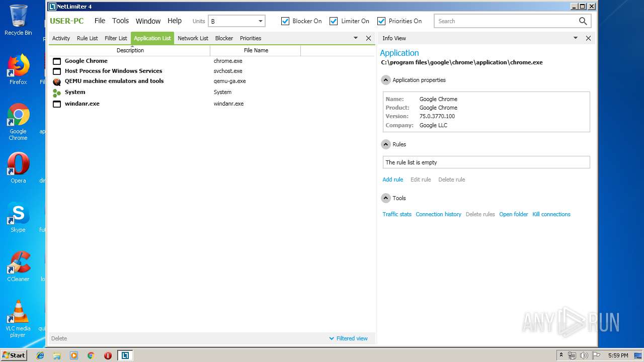Open the Window menu

(x=148, y=21)
